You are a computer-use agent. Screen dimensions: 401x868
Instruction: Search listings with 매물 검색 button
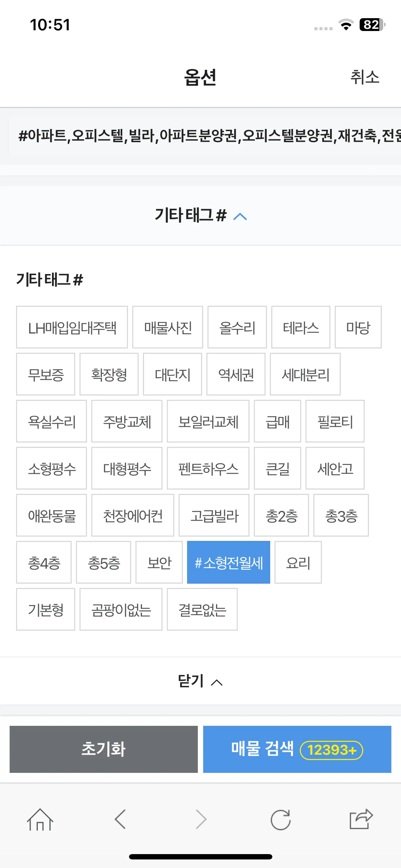click(297, 749)
